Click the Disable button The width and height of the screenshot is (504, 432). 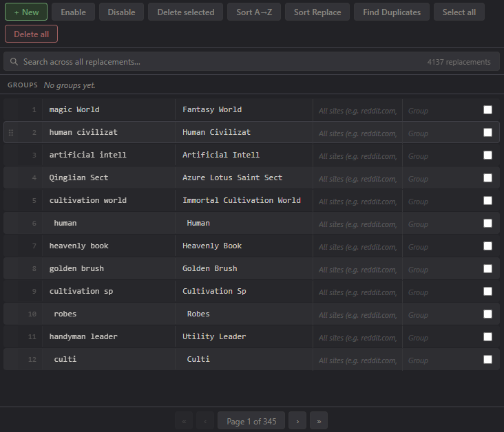click(121, 12)
